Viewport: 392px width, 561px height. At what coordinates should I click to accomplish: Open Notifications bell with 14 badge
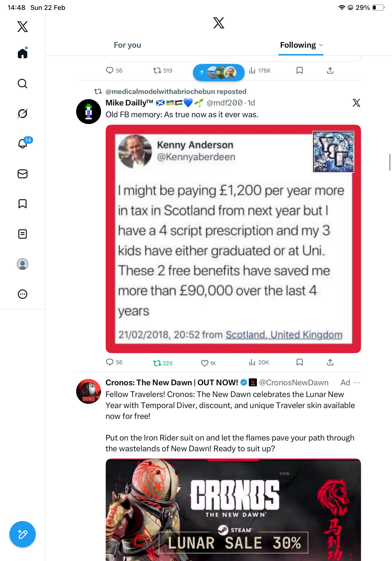pyautogui.click(x=23, y=144)
